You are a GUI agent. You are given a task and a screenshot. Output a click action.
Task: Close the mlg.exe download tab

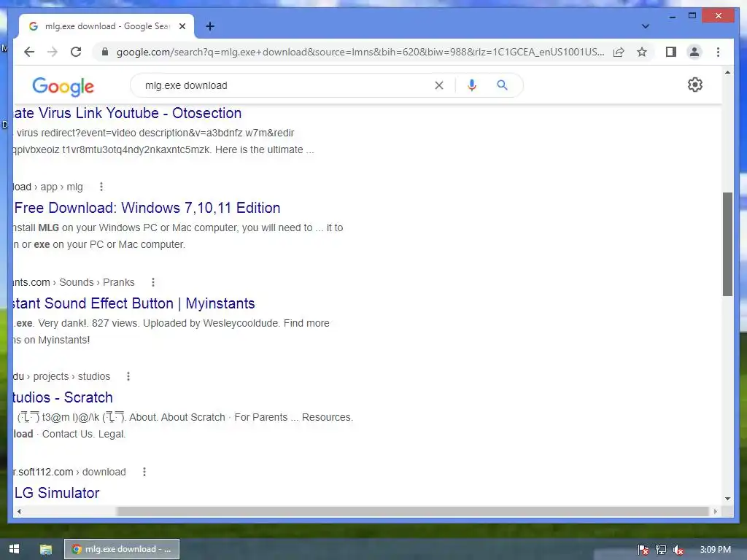[182, 26]
